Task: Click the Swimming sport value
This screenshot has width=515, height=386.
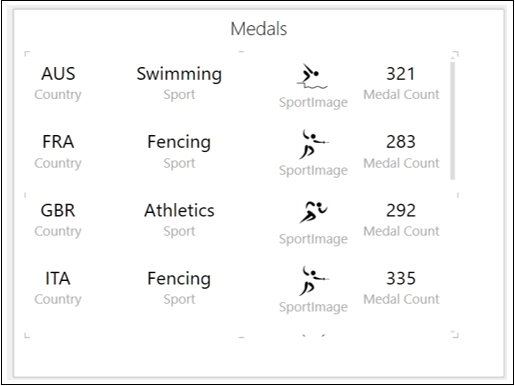Action: pyautogui.click(x=179, y=74)
